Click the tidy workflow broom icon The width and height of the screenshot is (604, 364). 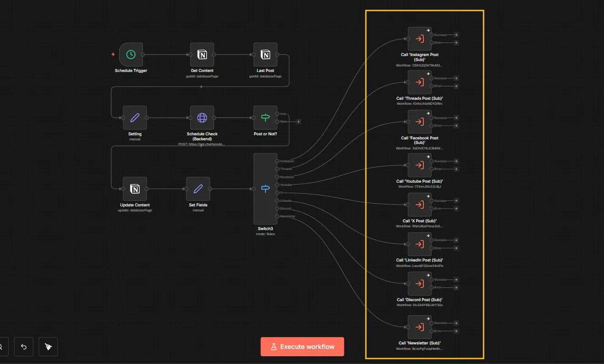point(48,346)
